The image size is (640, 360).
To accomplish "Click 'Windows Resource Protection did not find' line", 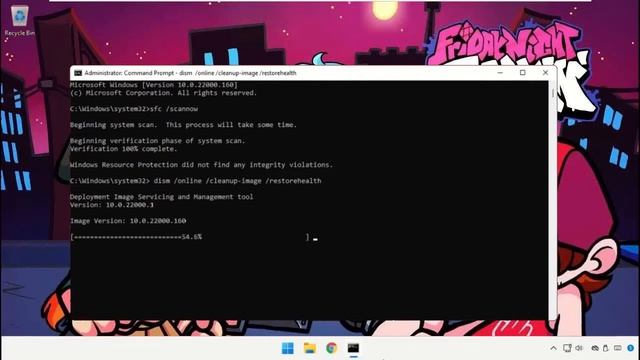I will [x=201, y=165].
